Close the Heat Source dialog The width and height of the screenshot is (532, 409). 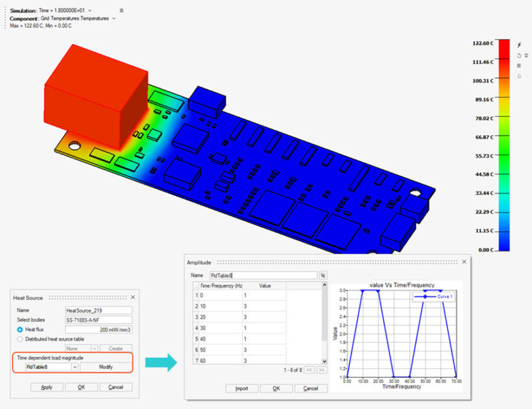point(132,297)
